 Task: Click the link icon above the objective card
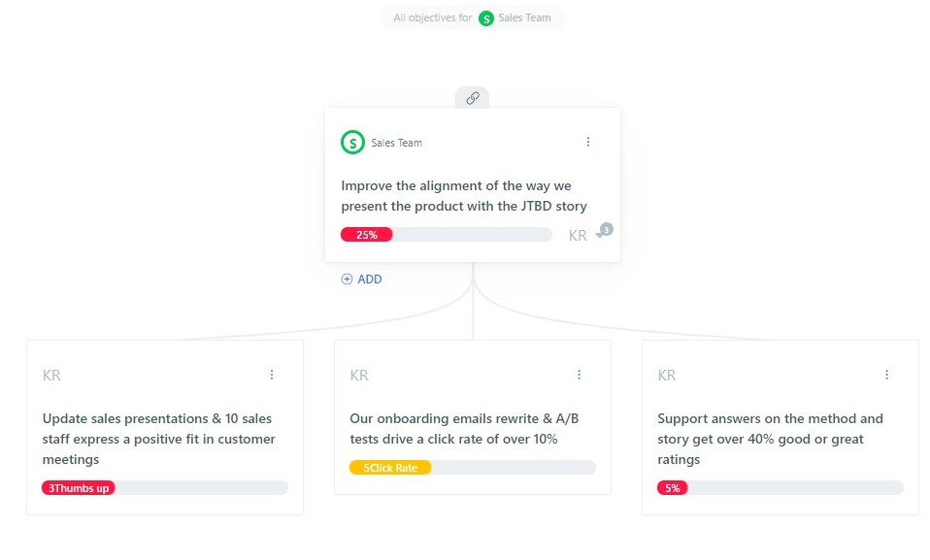[472, 98]
